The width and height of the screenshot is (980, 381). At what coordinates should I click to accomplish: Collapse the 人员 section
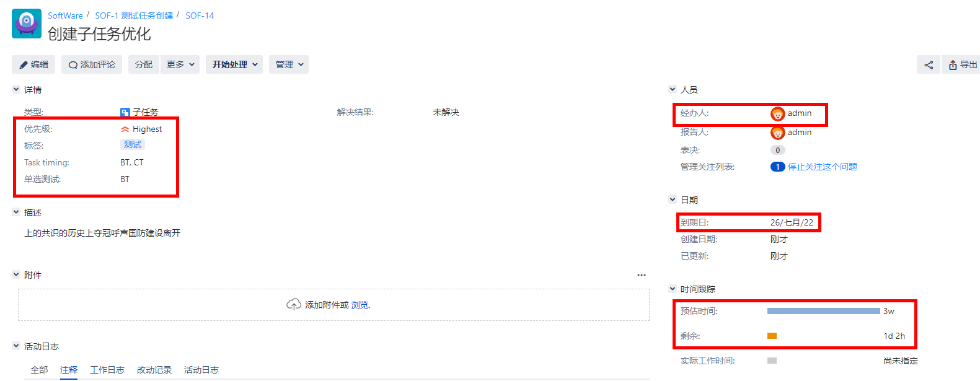point(673,89)
